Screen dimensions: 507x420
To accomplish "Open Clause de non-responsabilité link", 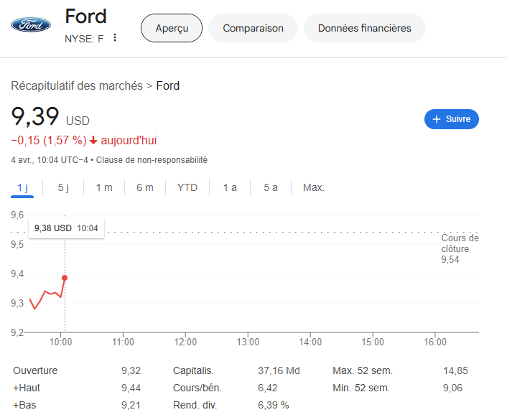I will tap(152, 160).
